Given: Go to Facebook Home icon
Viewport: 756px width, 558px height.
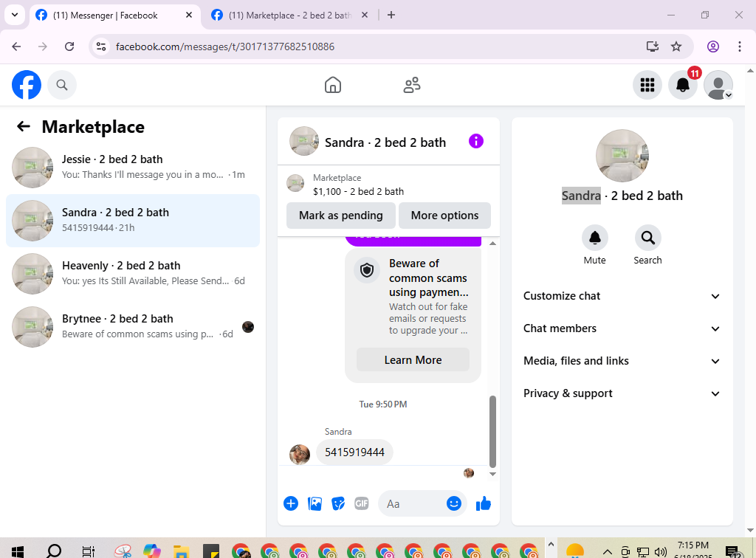Looking at the screenshot, I should pyautogui.click(x=333, y=85).
